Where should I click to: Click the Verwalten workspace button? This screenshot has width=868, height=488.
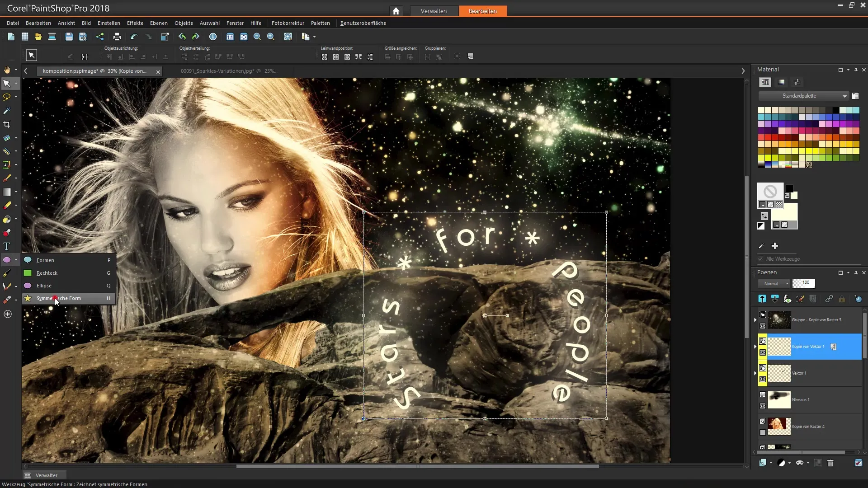coord(433,11)
